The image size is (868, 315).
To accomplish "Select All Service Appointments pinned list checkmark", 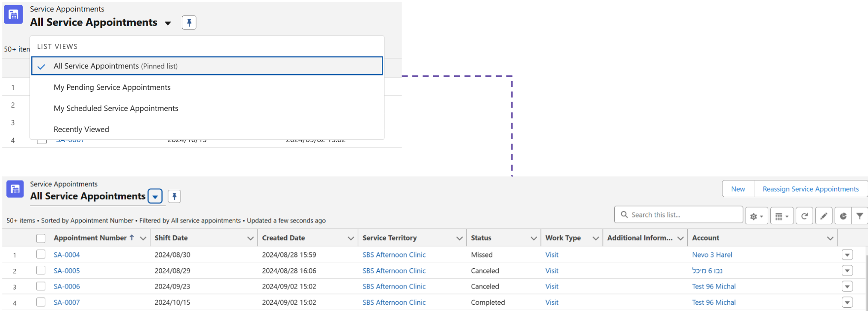I will [42, 66].
